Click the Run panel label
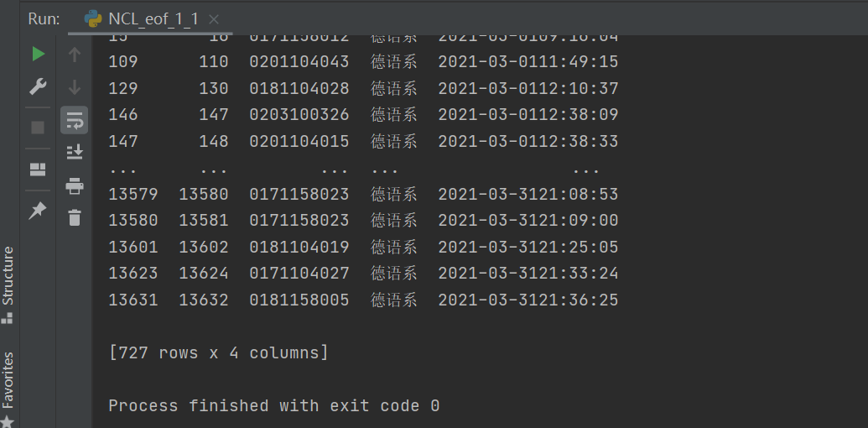868x428 pixels. point(44,18)
